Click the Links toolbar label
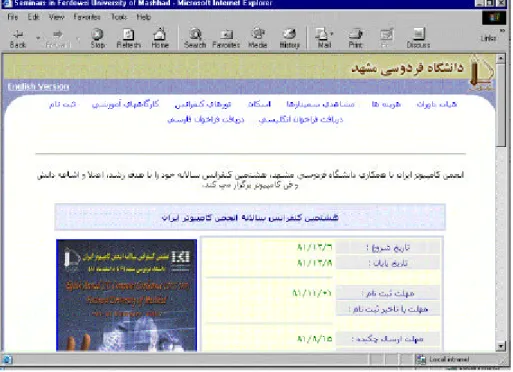This screenshot has height=372, width=513. click(488, 39)
